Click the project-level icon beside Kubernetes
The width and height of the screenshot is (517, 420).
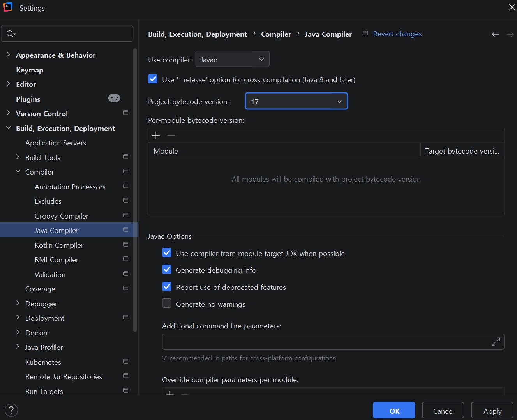click(125, 362)
